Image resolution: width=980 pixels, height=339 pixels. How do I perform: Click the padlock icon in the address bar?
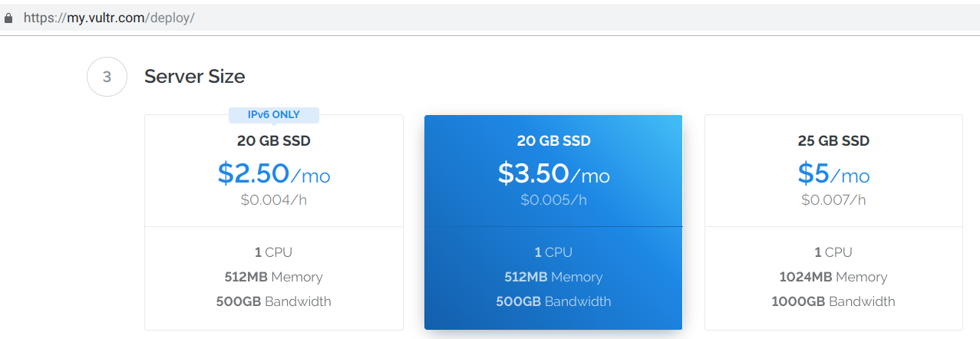tap(8, 18)
